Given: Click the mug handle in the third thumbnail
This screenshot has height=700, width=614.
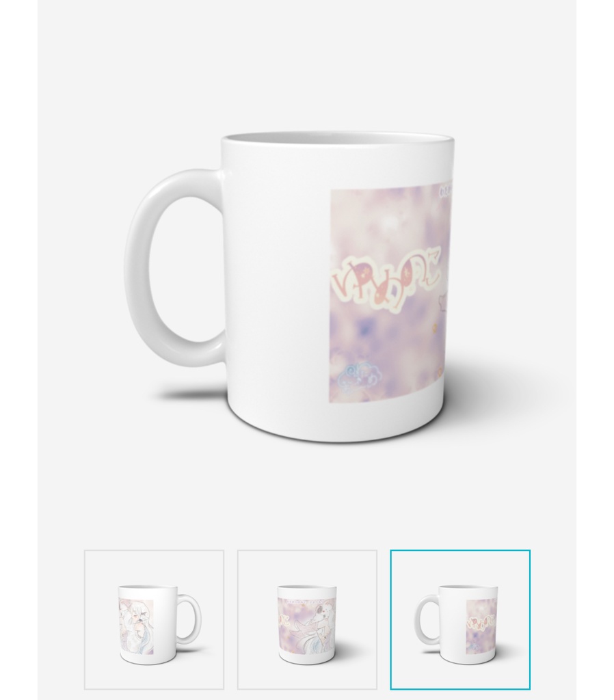Looking at the screenshot, I should pos(427,619).
